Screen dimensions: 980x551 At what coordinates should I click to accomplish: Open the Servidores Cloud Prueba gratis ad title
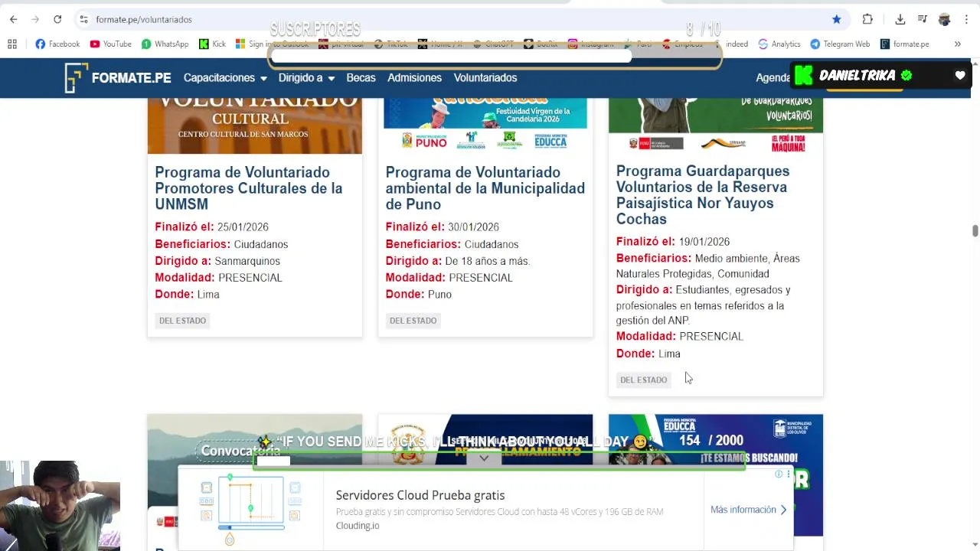coord(420,495)
